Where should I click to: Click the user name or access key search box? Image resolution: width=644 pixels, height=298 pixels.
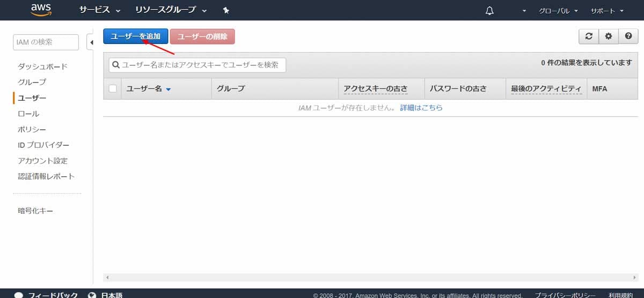coord(197,65)
